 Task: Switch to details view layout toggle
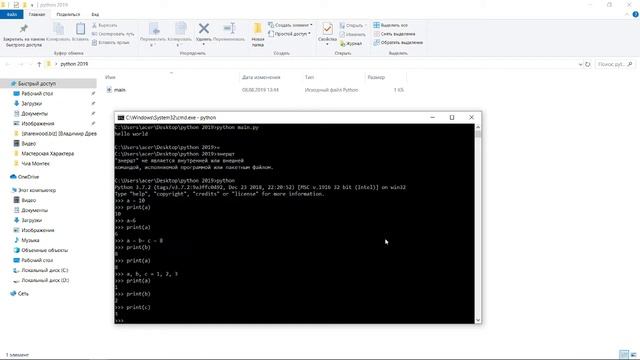pos(624,354)
